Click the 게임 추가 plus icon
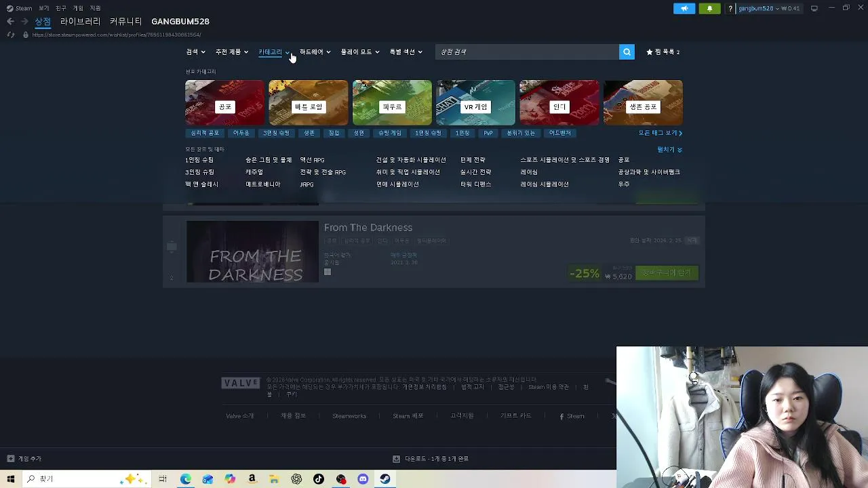This screenshot has height=488, width=868. 10,459
